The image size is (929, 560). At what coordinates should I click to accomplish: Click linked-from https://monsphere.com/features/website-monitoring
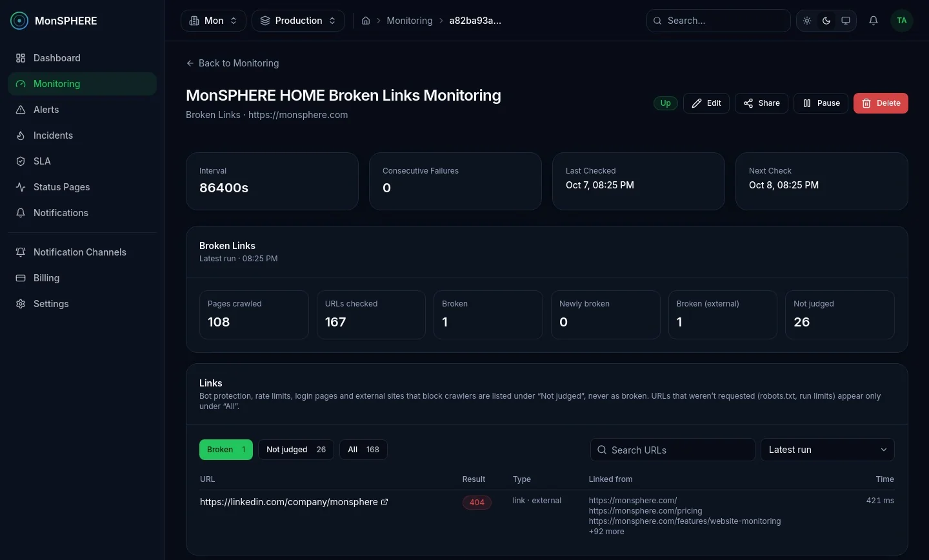point(684,521)
